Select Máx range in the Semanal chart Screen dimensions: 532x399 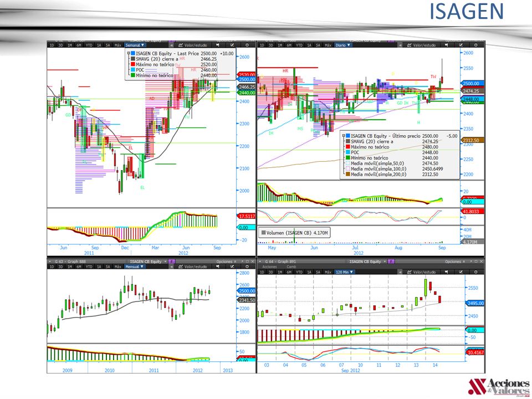(117, 45)
